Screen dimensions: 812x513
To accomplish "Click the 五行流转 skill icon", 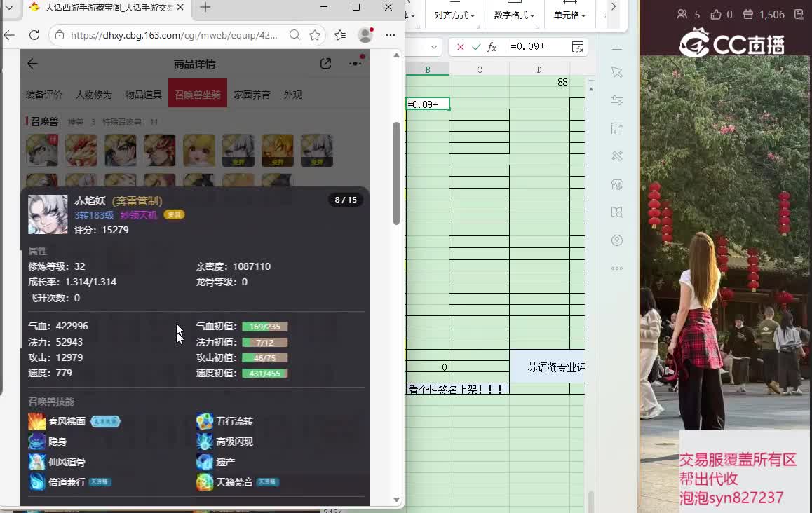I will 205,421.
